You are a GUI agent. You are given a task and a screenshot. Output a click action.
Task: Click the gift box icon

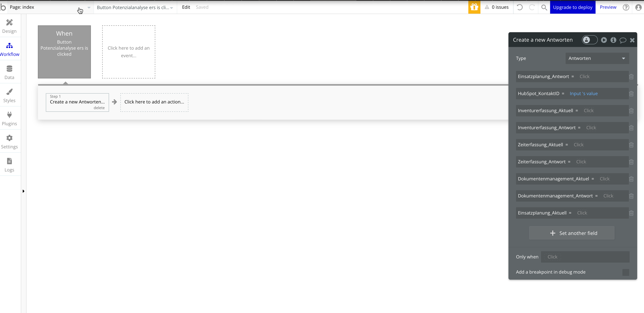click(474, 7)
